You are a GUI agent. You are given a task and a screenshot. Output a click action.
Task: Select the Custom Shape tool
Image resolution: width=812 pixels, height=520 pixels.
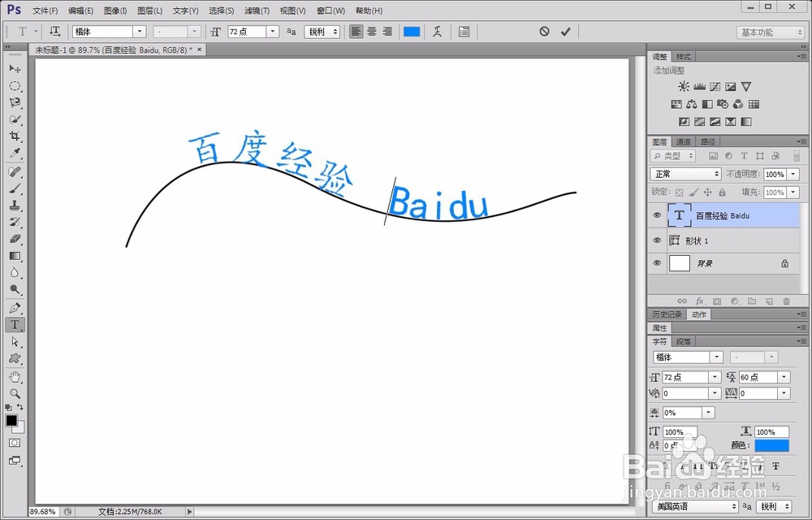pyautogui.click(x=15, y=358)
